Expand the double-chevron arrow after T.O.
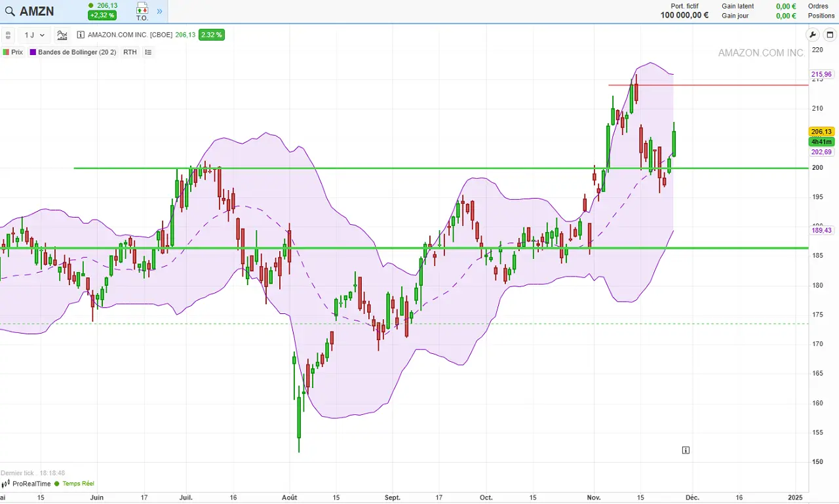 click(x=159, y=11)
